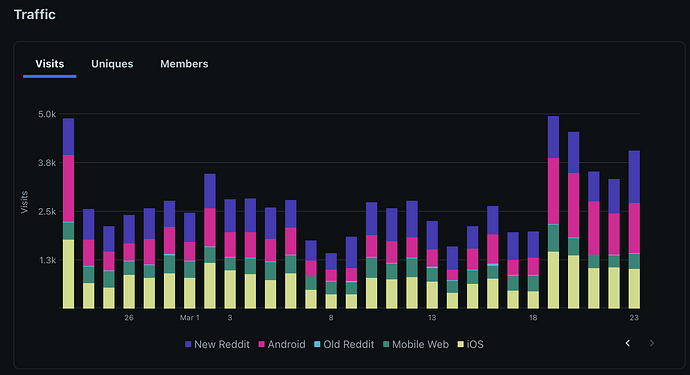Select the bar above the 8 label

[331, 281]
